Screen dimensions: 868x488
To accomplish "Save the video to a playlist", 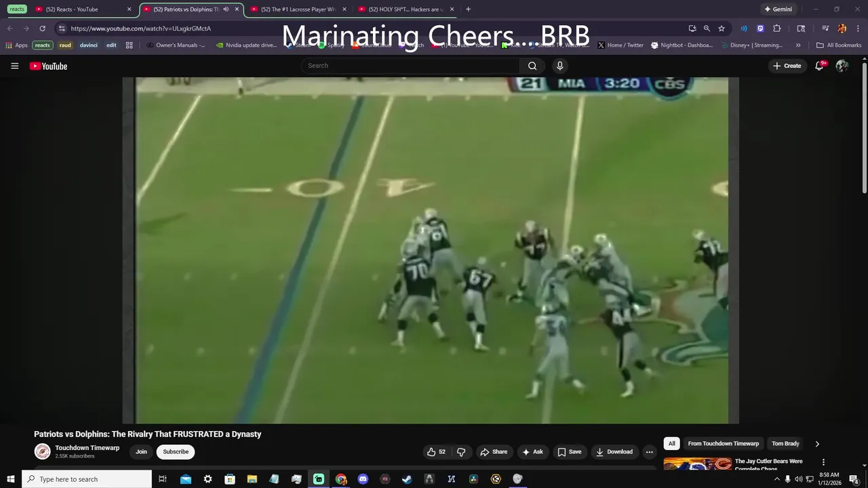I will point(570,452).
